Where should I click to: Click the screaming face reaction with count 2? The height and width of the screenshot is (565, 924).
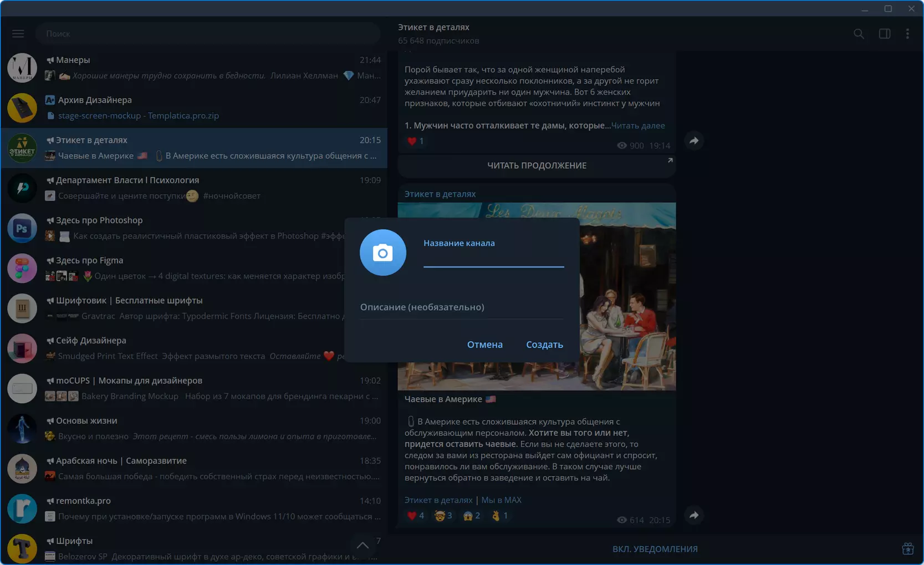471,516
